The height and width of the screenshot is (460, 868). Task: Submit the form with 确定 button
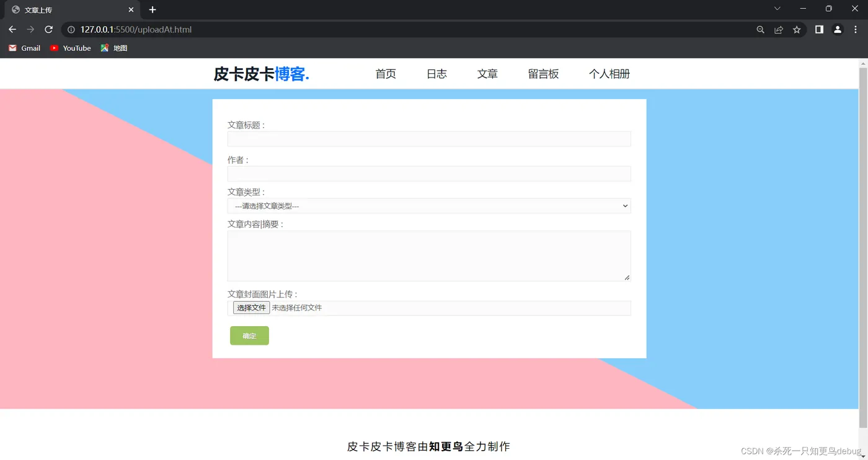(x=249, y=335)
